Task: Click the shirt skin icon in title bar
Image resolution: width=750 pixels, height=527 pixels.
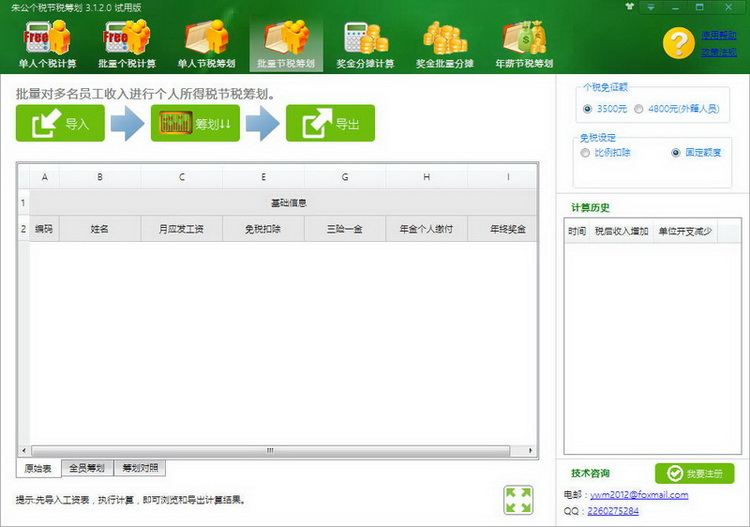Action: 629,7
